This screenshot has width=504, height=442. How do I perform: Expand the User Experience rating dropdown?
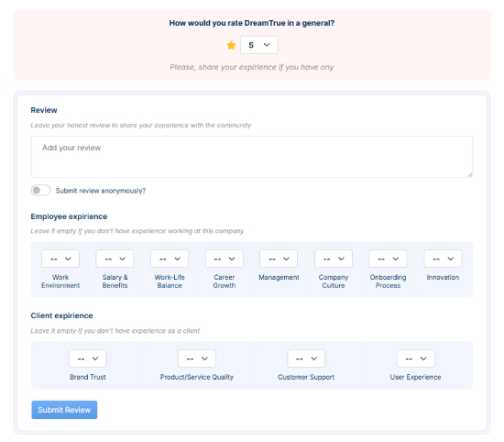(x=416, y=359)
